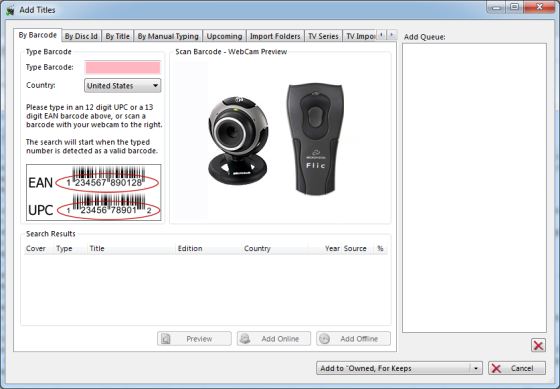Viewport: 560px width, 389px height.
Task: Click the Add Offline button
Action: pos(353,339)
